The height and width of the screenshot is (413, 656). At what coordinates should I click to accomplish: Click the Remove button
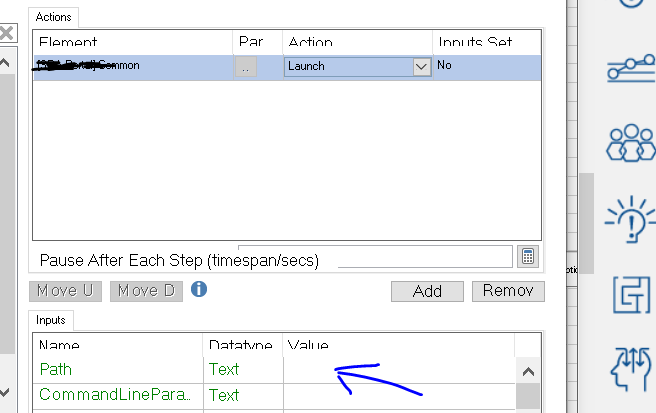click(508, 291)
